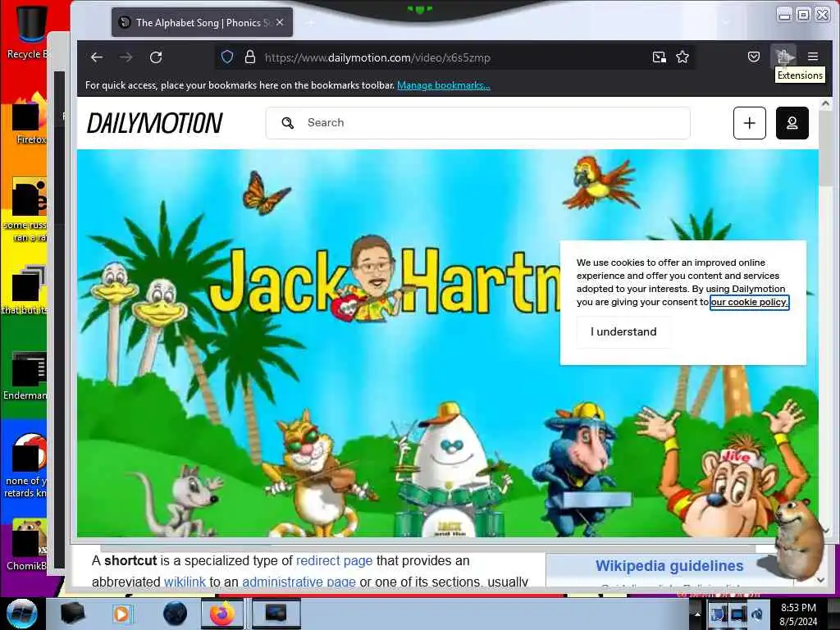Go back using the browser back arrow

97,57
